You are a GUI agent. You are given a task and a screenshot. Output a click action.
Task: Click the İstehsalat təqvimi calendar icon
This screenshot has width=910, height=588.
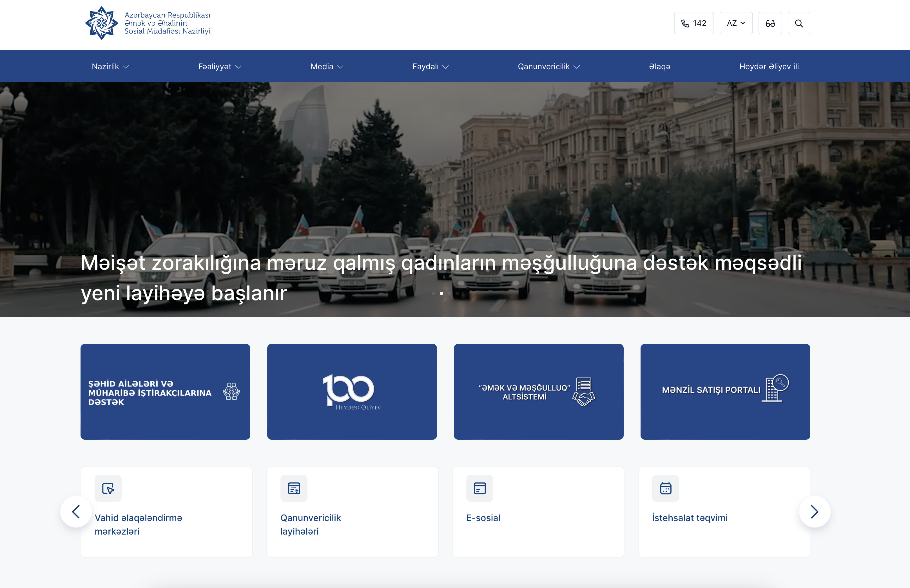666,488
